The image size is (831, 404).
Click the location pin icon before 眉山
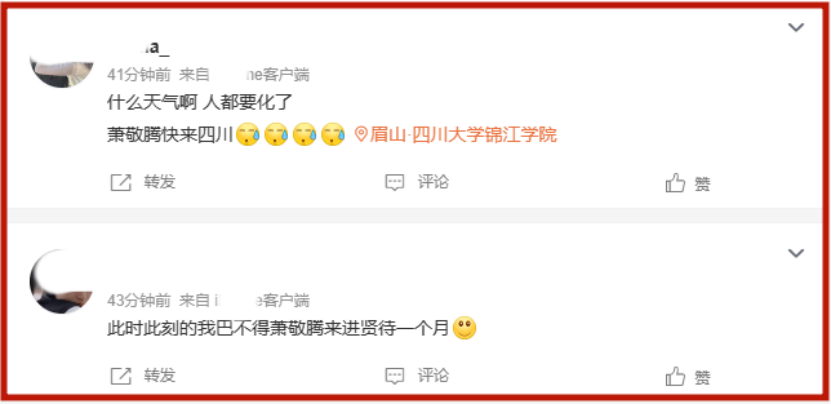(x=361, y=135)
